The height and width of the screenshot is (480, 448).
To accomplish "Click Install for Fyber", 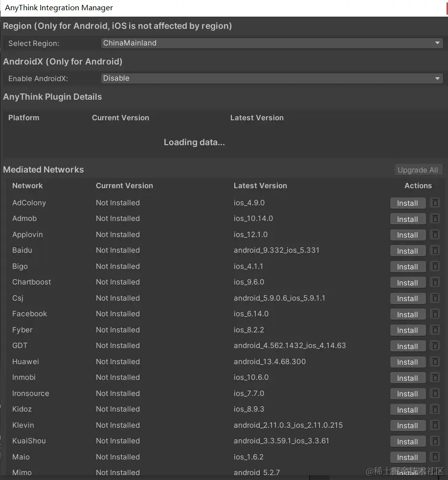I will coord(407,330).
